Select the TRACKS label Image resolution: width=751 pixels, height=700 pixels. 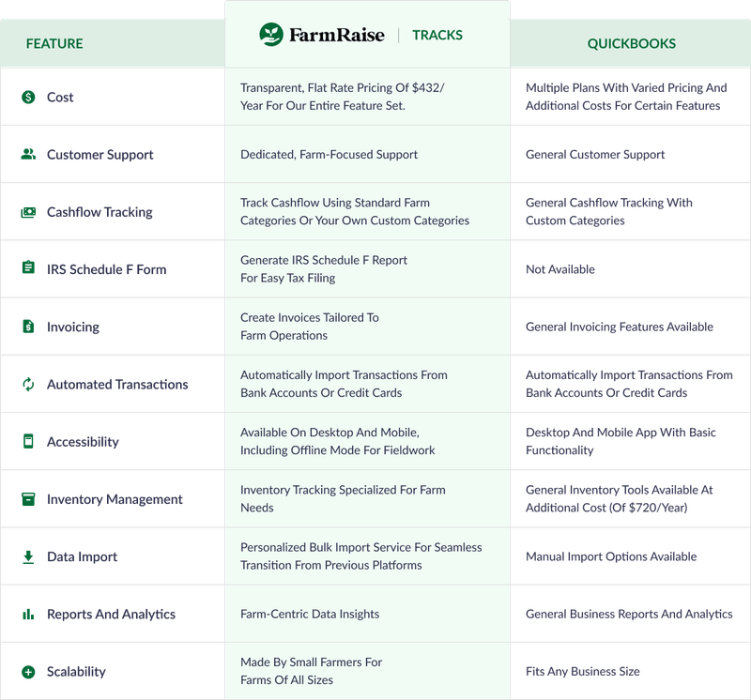(437, 35)
